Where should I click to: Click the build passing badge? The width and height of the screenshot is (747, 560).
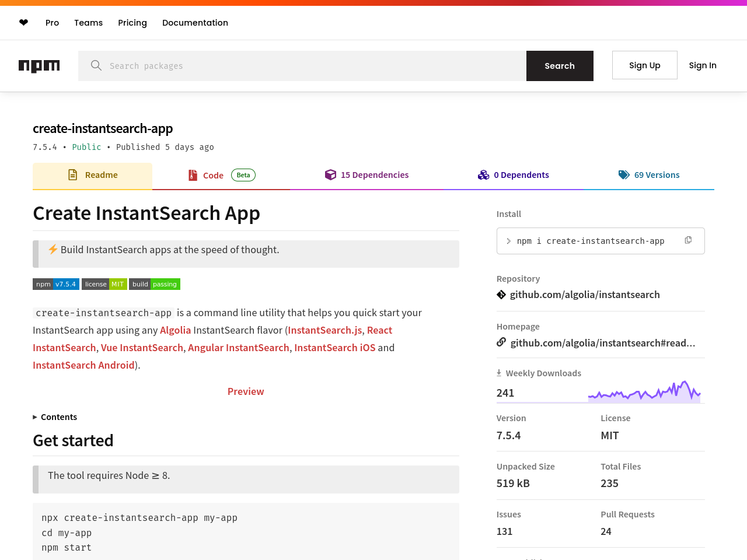point(155,284)
